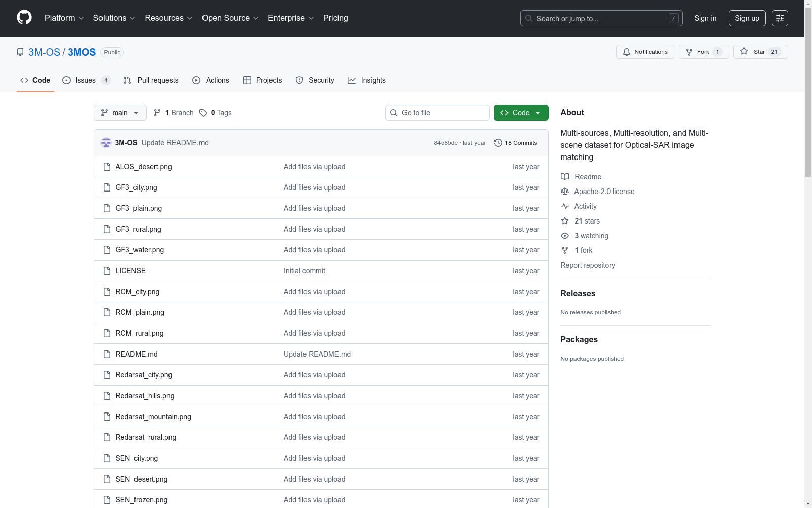Click the file icon beside LICENSE
The height and width of the screenshot is (508, 812).
pyautogui.click(x=107, y=271)
